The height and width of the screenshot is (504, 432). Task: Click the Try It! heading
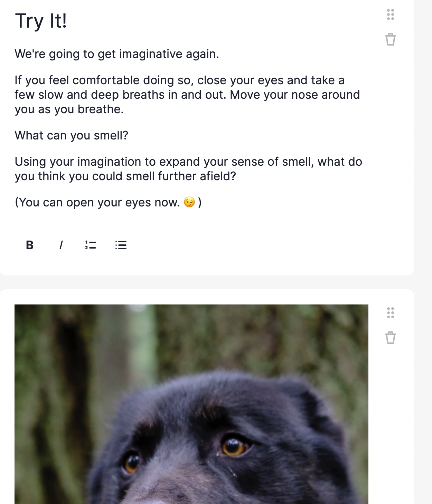pyautogui.click(x=41, y=21)
